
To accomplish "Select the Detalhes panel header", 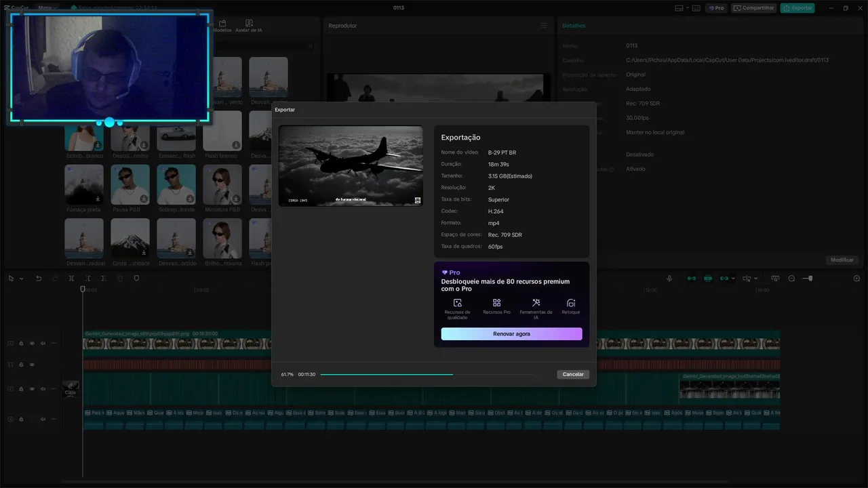I will pyautogui.click(x=574, y=26).
